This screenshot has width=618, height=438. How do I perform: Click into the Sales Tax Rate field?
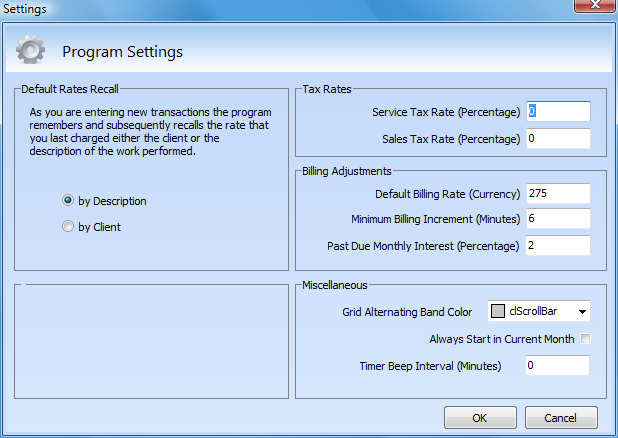pyautogui.click(x=557, y=139)
